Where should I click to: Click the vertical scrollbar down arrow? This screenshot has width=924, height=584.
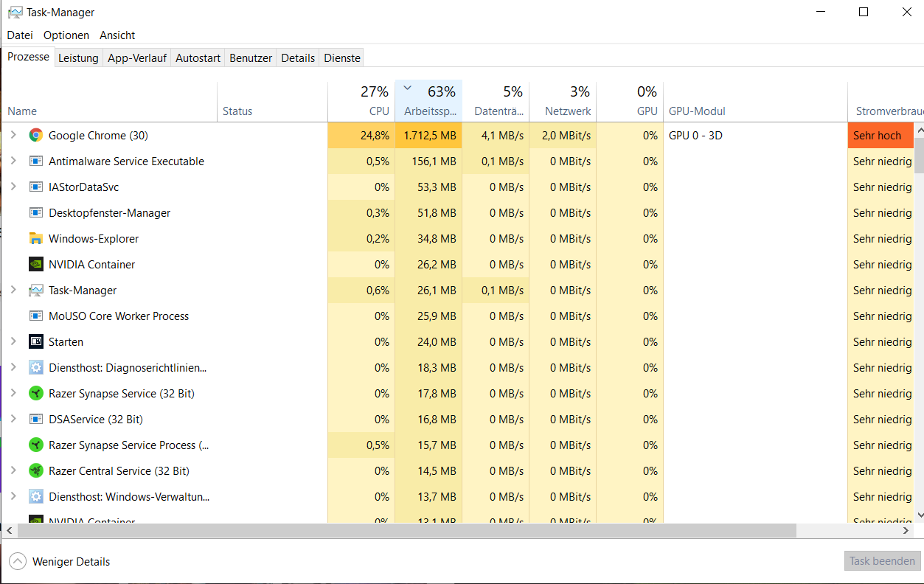919,515
